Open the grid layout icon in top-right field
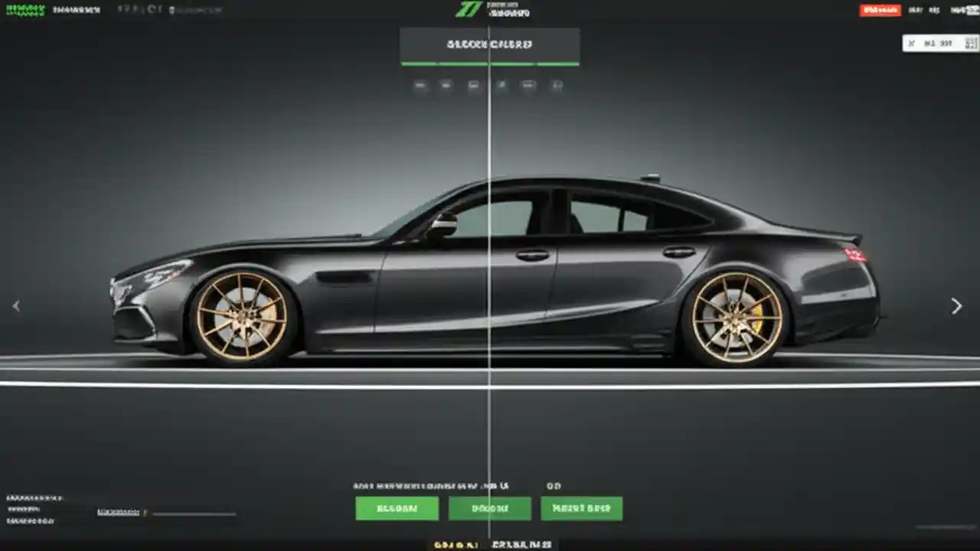 (969, 44)
